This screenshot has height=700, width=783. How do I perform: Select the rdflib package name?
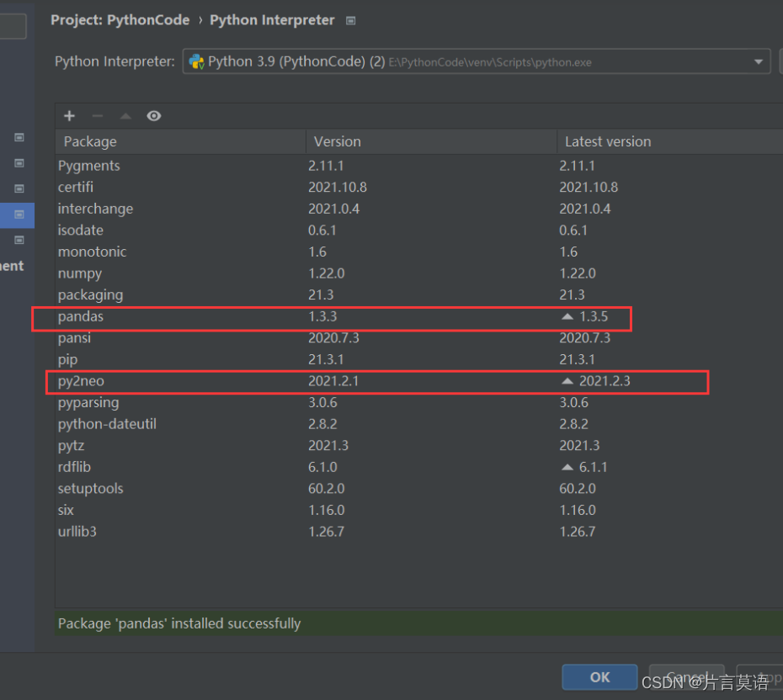point(74,467)
